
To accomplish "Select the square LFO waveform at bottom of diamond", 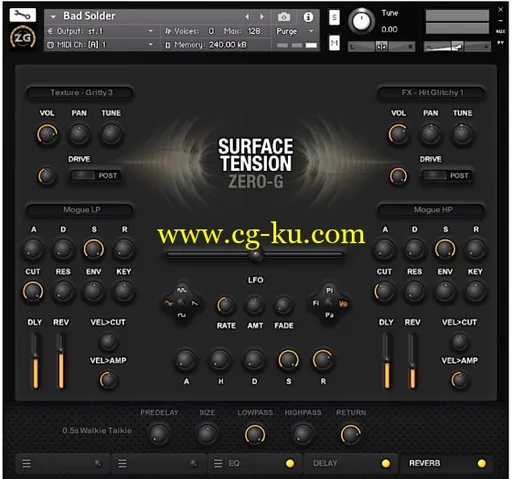I will (x=182, y=315).
